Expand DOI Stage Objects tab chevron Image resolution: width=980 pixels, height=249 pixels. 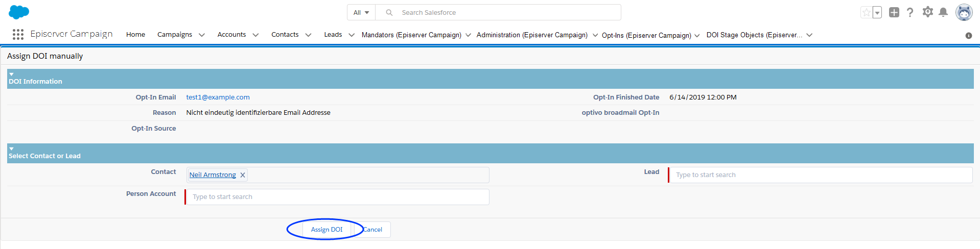tap(809, 35)
